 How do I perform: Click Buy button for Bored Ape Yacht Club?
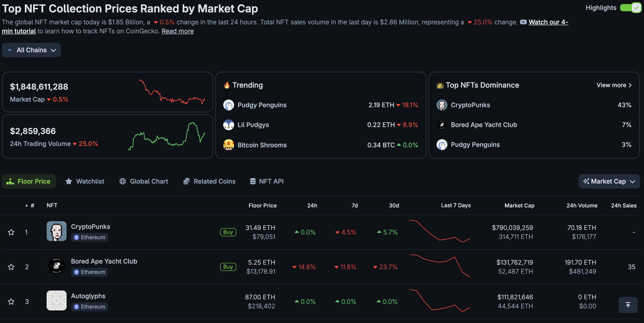(x=228, y=267)
